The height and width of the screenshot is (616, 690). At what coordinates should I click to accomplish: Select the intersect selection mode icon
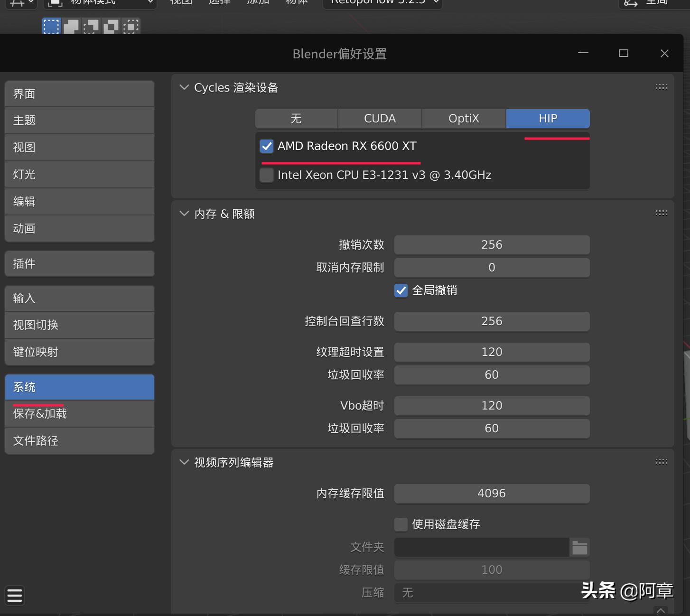pos(129,26)
